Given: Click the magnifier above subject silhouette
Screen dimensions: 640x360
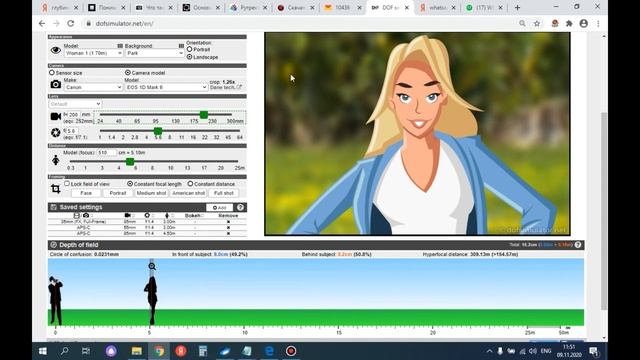Looking at the screenshot, I should click(152, 267).
